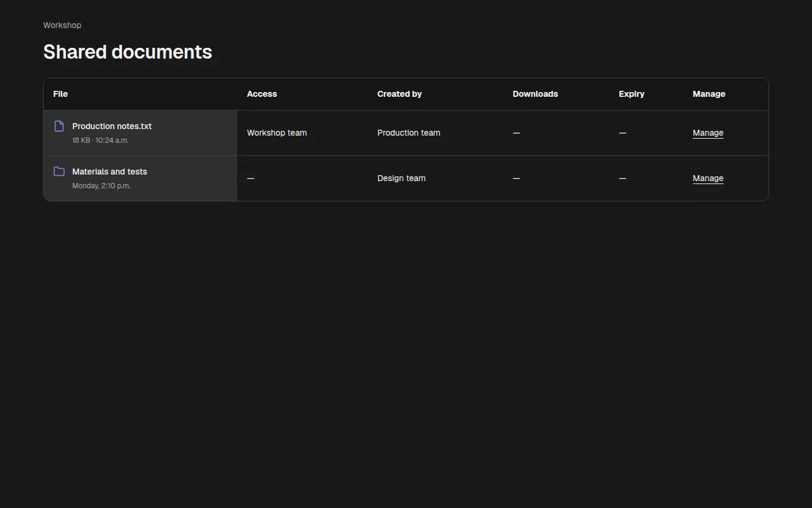Click the Access column header
The width and height of the screenshot is (812, 508).
[x=262, y=94]
